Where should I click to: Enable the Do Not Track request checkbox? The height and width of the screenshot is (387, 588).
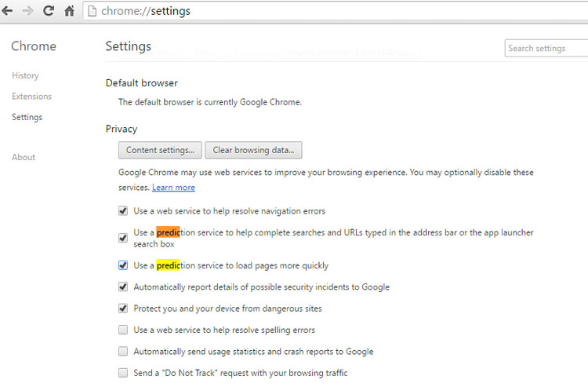tap(123, 373)
